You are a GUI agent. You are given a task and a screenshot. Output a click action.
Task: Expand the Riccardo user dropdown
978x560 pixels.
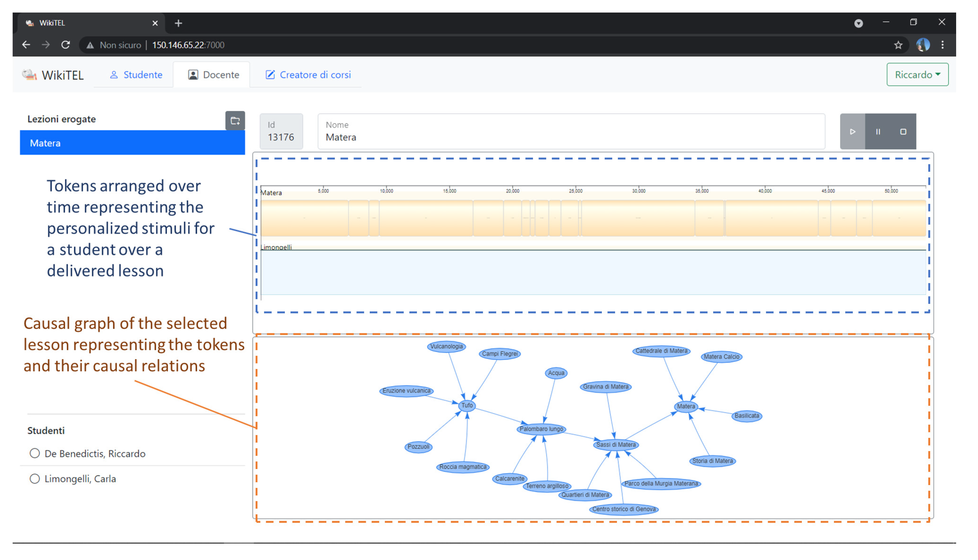pos(917,75)
